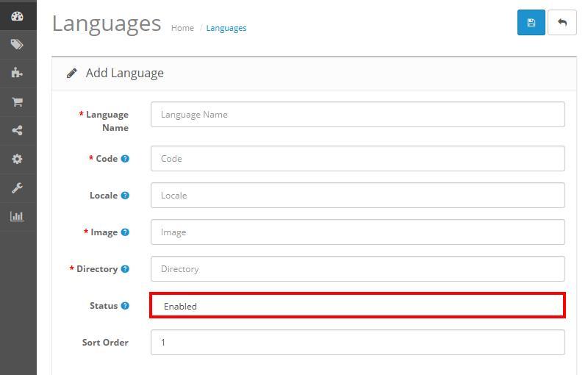Viewport: 588px width, 375px height.
Task: Click the Sort Order field
Action: click(357, 343)
